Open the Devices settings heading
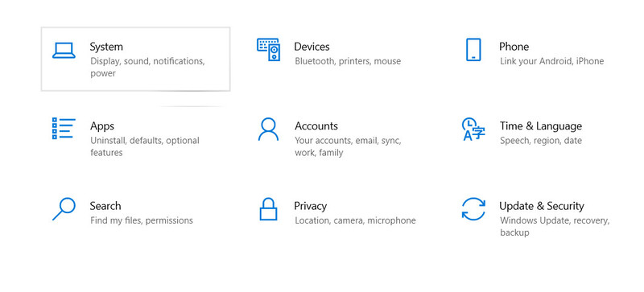 (x=312, y=47)
